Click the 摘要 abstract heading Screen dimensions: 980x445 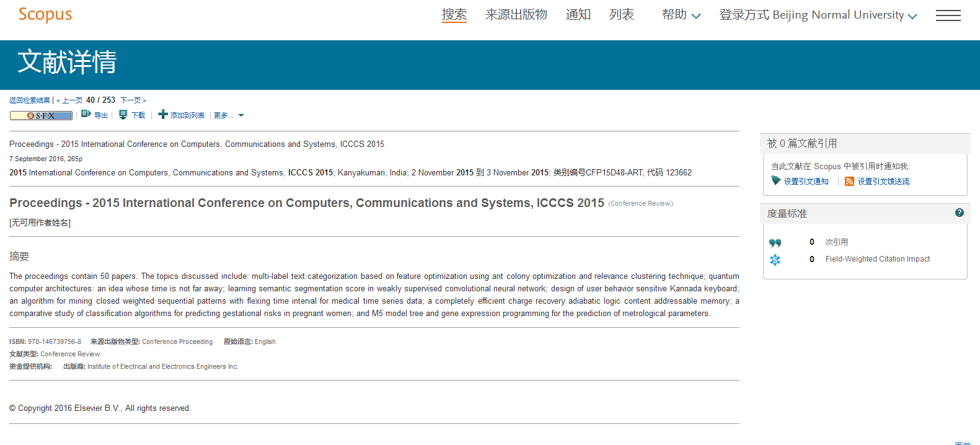tap(19, 257)
